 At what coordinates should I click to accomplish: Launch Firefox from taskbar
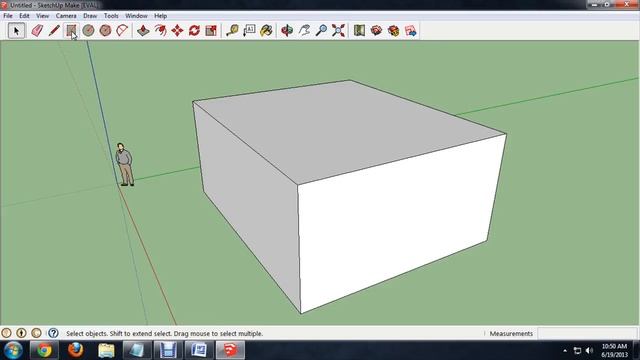point(76,350)
